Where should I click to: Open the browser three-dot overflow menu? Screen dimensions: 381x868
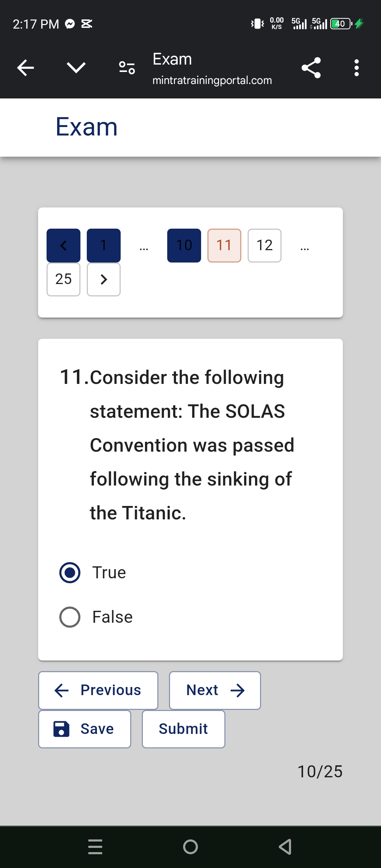pos(356,68)
